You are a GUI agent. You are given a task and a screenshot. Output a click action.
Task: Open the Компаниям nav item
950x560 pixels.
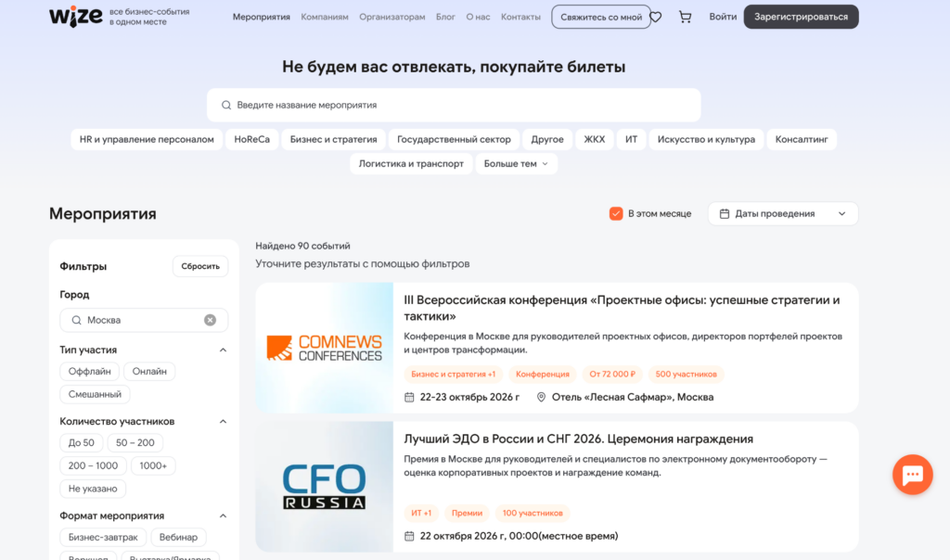325,17
